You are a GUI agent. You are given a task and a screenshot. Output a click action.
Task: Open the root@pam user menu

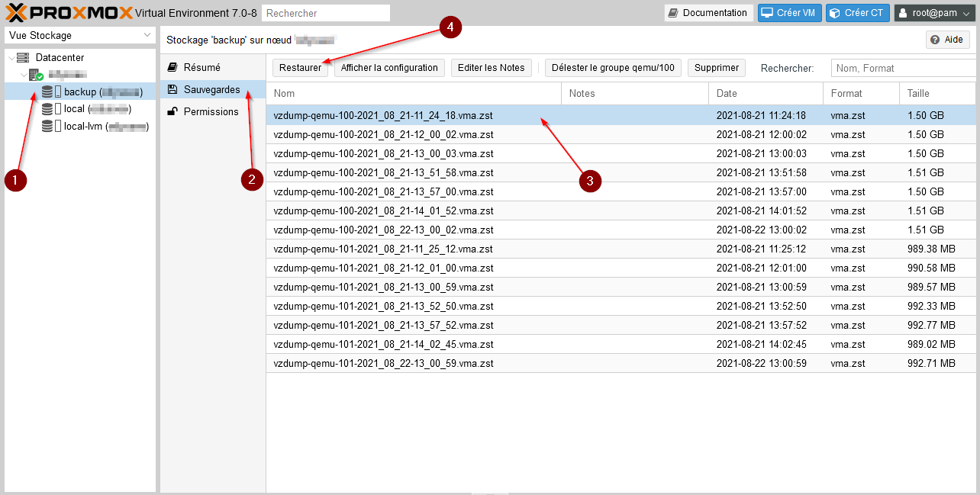[934, 13]
